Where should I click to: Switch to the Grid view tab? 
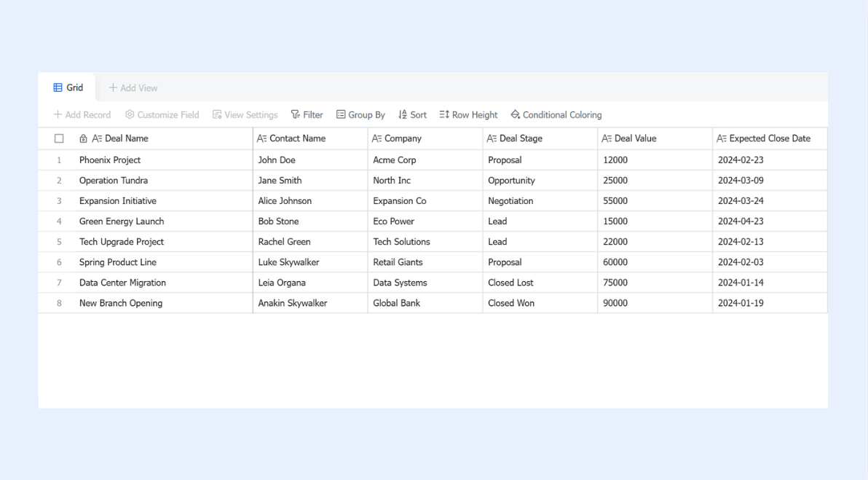(68, 87)
